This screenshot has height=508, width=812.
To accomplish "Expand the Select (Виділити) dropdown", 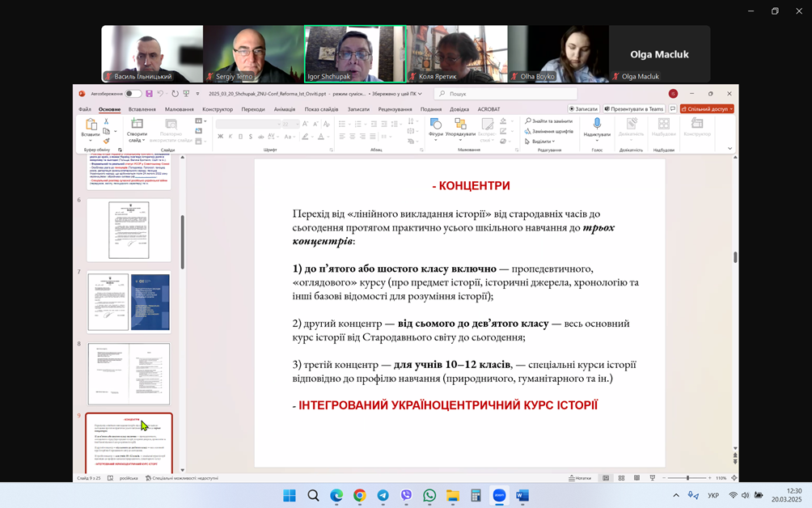I will pyautogui.click(x=541, y=142).
